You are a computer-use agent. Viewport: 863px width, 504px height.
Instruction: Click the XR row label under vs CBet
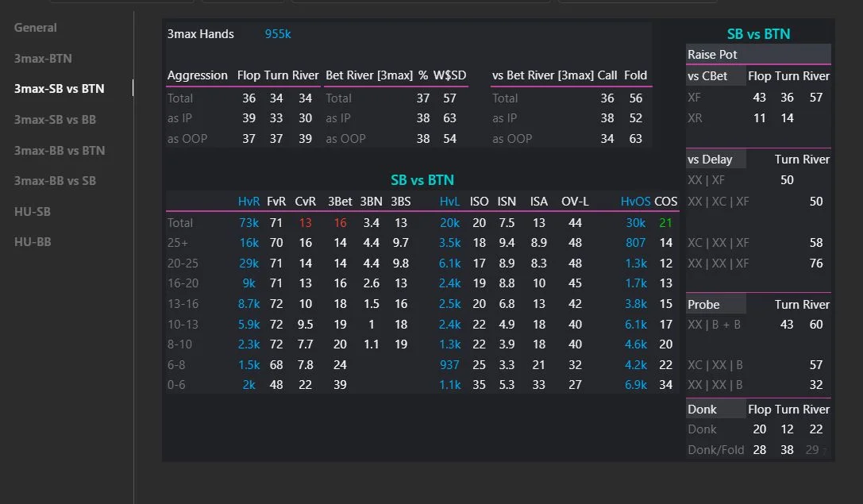tap(695, 117)
